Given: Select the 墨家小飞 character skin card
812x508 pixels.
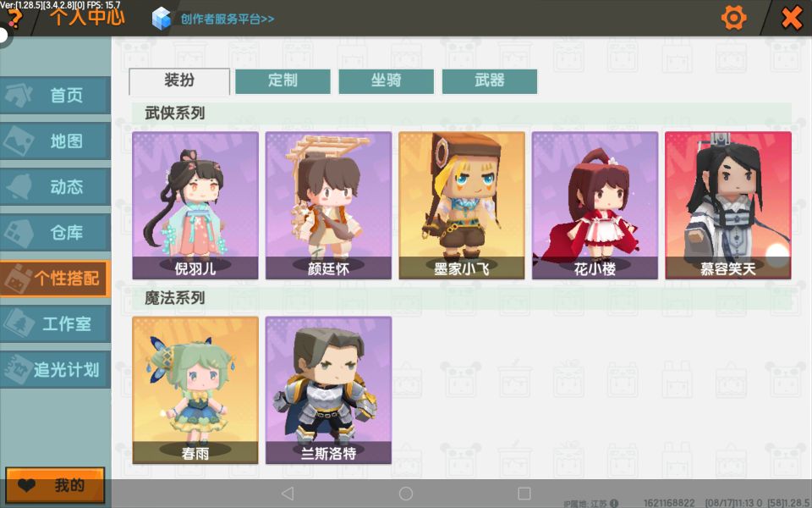Looking at the screenshot, I should click(x=462, y=205).
